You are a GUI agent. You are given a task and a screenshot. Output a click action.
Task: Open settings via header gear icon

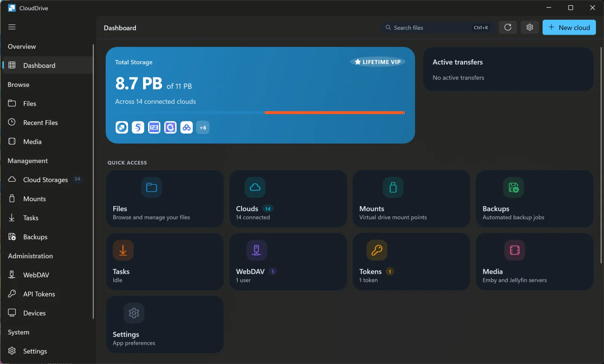530,27
